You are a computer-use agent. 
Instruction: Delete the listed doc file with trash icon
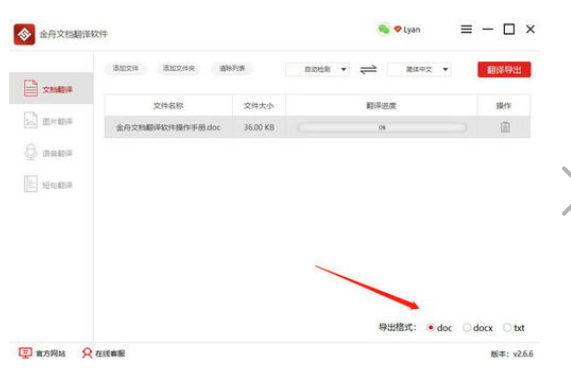(x=505, y=127)
